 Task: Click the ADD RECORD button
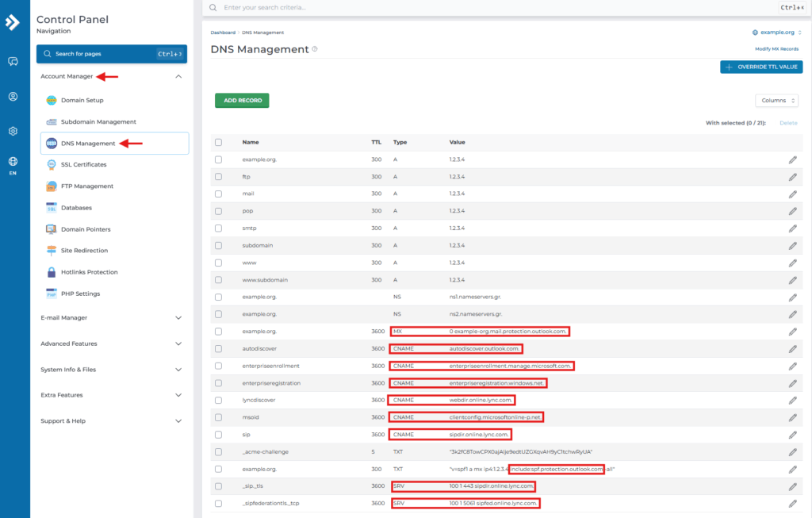coord(241,100)
